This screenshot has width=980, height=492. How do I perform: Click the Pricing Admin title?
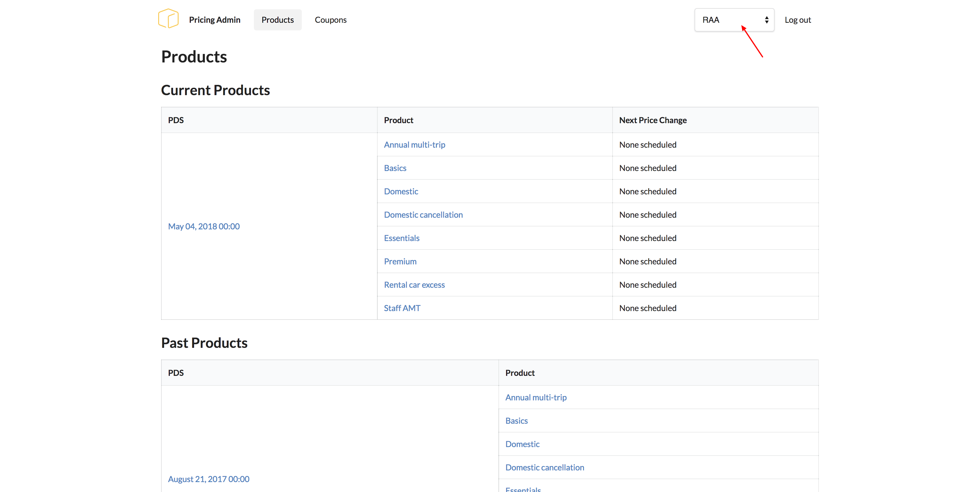215,20
